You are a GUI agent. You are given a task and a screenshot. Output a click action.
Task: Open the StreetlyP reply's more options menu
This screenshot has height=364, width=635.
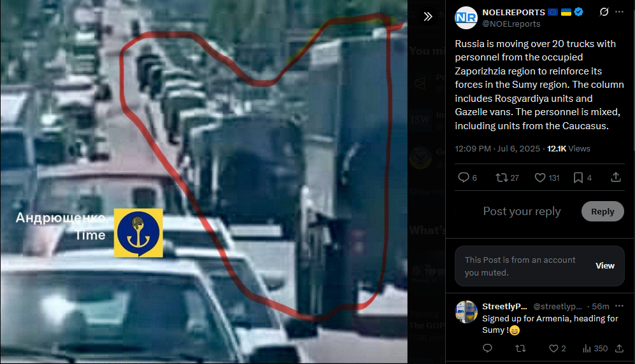coord(619,306)
